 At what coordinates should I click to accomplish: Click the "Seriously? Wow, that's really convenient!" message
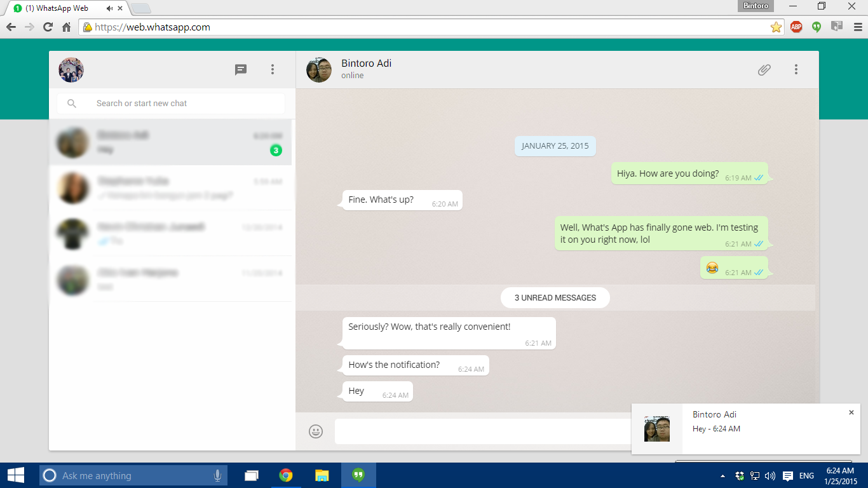pos(449,333)
